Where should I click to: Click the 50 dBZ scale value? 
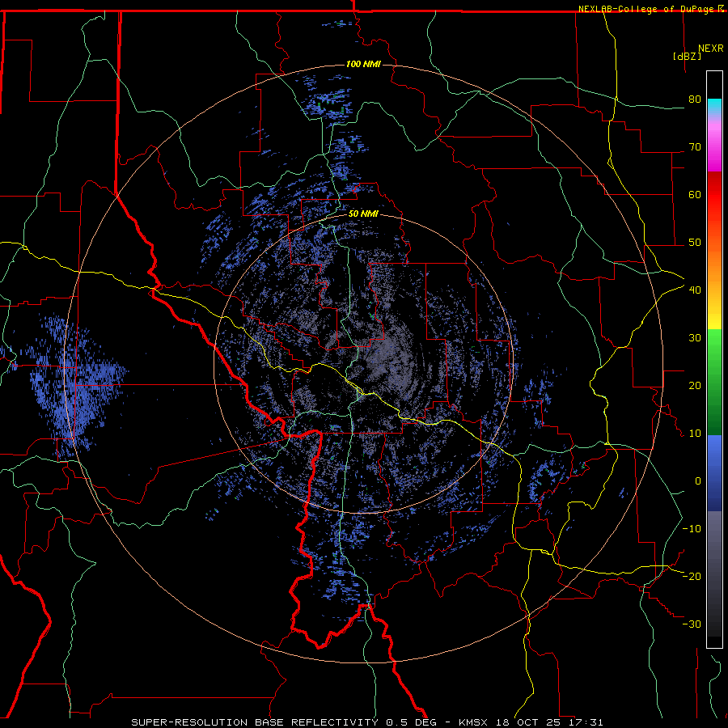point(695,243)
